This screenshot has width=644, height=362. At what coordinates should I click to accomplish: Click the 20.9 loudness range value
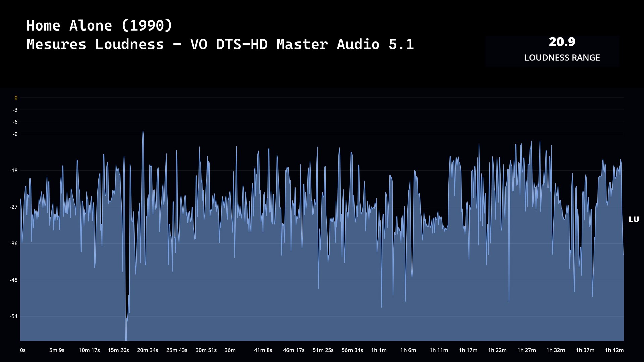562,42
